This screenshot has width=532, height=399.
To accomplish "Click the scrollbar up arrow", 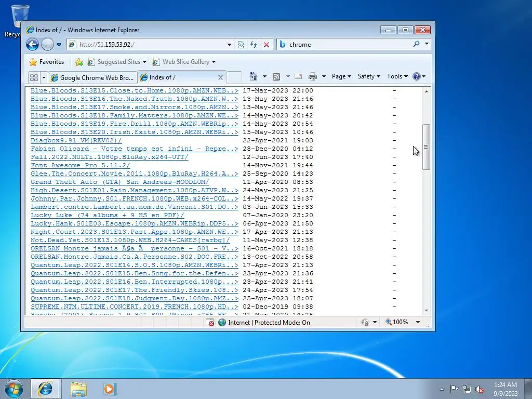I will pyautogui.click(x=427, y=91).
